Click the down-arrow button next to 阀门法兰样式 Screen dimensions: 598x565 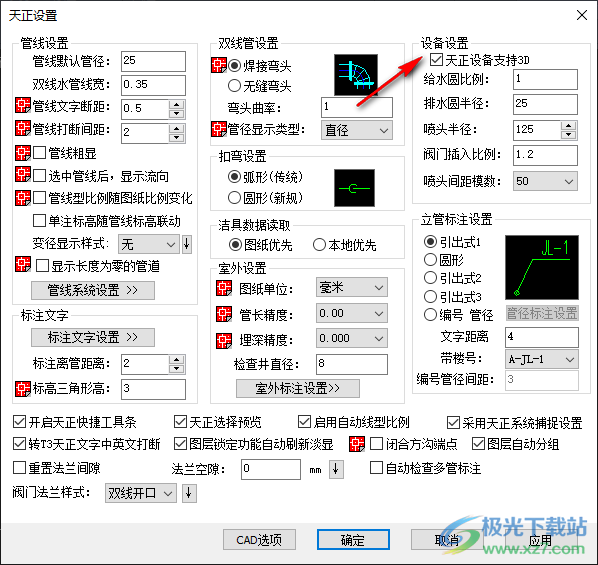coord(189,493)
